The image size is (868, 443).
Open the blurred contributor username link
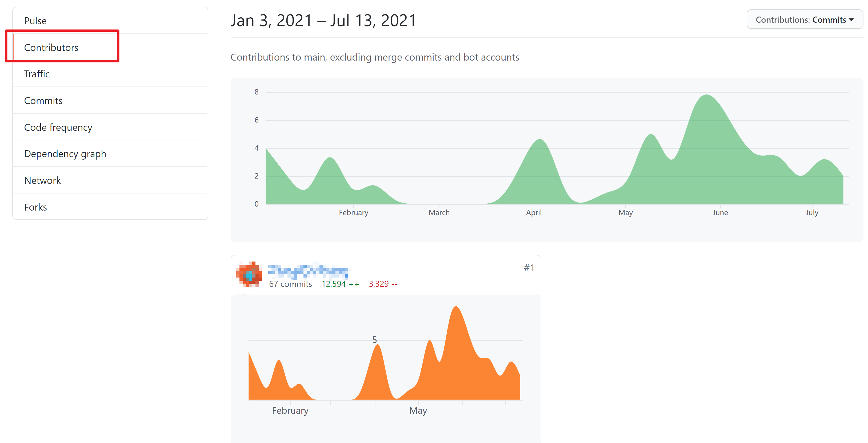point(308,270)
